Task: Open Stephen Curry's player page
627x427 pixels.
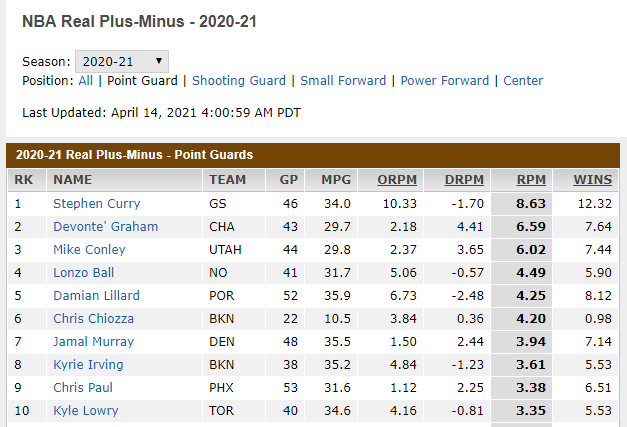Action: click(97, 204)
